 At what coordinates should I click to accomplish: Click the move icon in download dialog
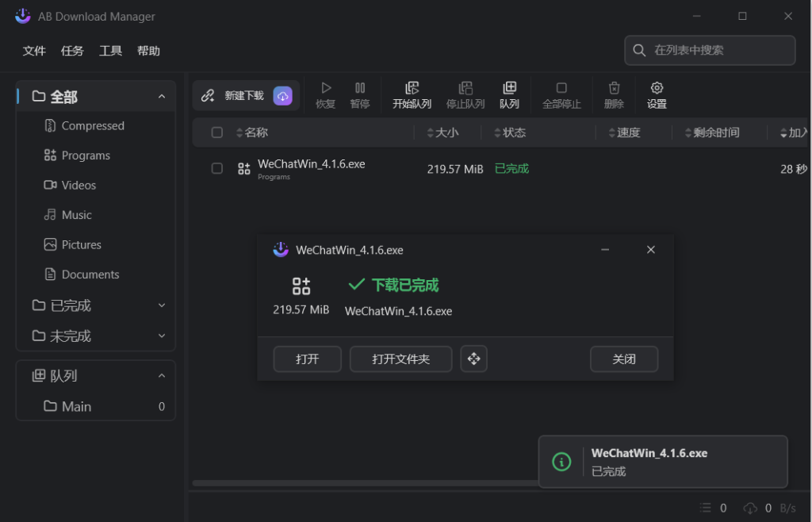pos(473,359)
